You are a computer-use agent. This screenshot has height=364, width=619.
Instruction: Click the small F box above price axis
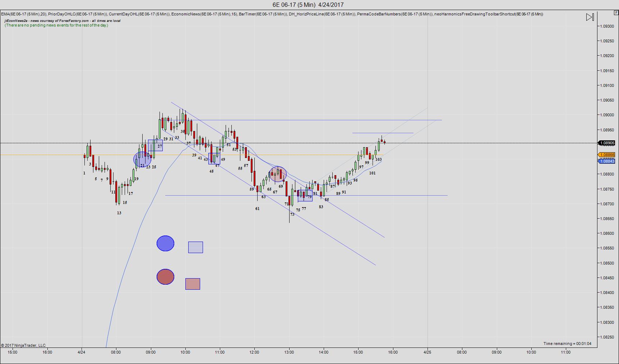click(616, 13)
